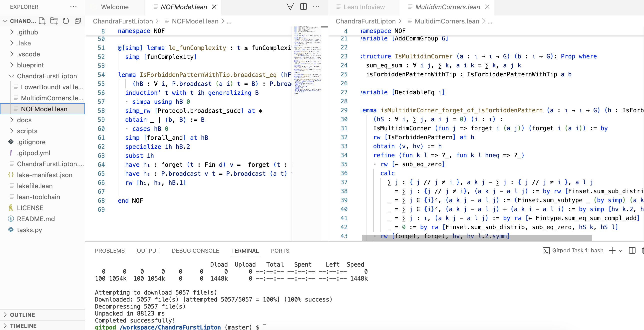This screenshot has width=644, height=330.
Task: Switch to the Welcome tab
Action: pos(115,7)
